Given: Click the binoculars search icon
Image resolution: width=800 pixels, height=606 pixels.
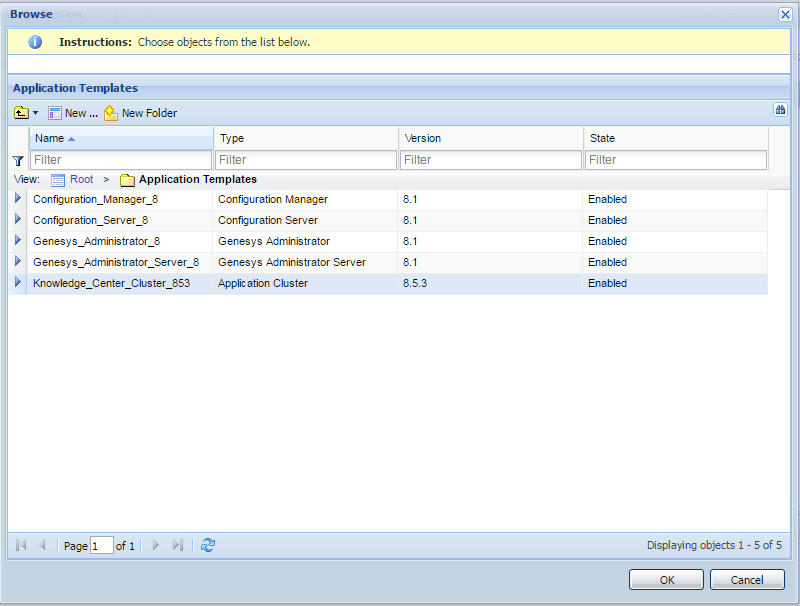Looking at the screenshot, I should coord(781,110).
